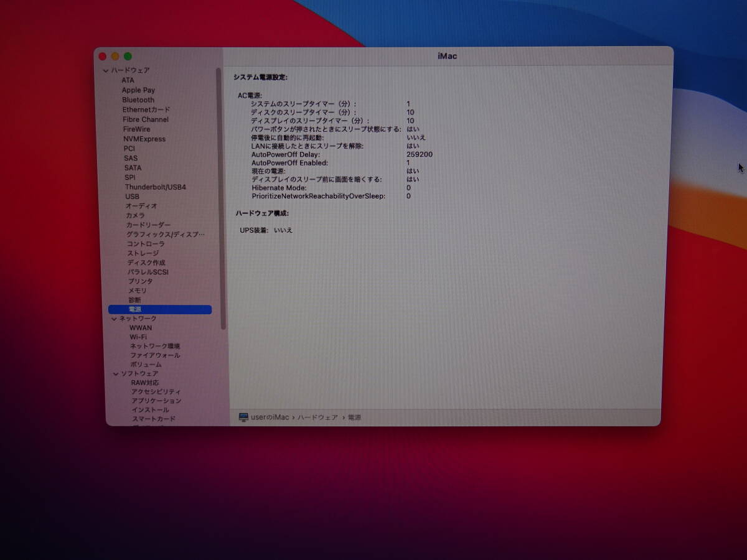Click the computer icon in path bar
The width and height of the screenshot is (747, 560).
(x=243, y=418)
